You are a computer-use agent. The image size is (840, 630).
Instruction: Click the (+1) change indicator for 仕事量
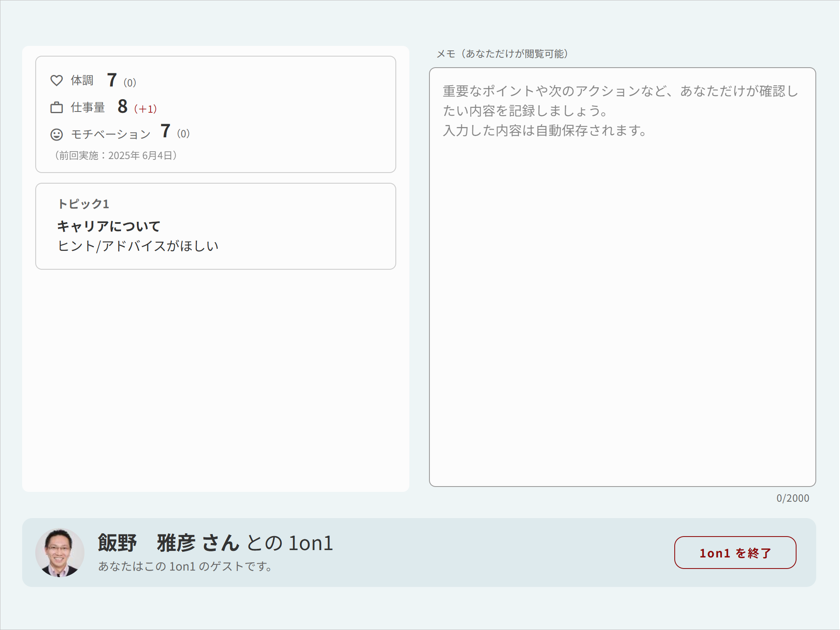coord(146,109)
